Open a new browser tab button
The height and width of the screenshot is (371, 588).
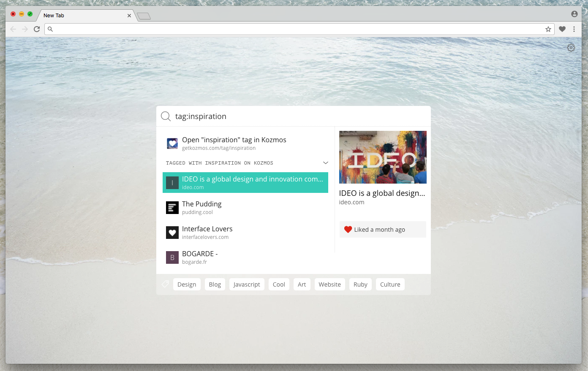pos(144,16)
